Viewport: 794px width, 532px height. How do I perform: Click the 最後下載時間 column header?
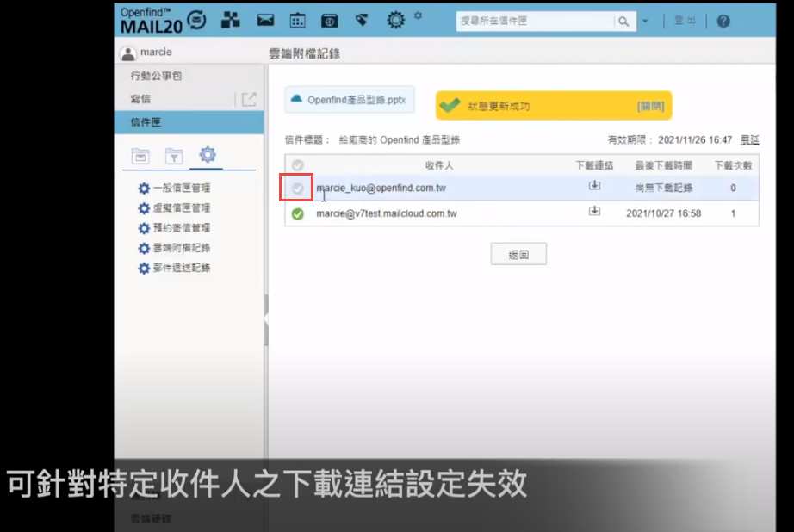click(664, 165)
